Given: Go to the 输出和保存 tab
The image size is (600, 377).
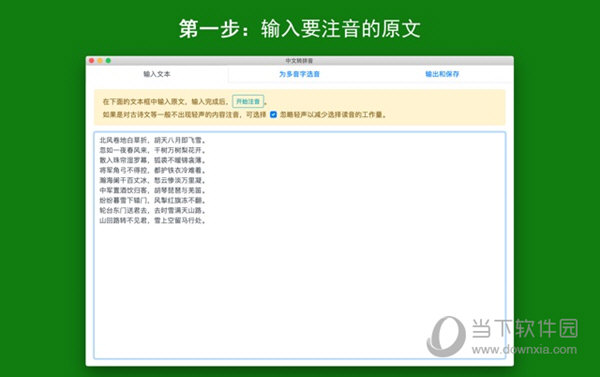Looking at the screenshot, I should pyautogui.click(x=442, y=74).
